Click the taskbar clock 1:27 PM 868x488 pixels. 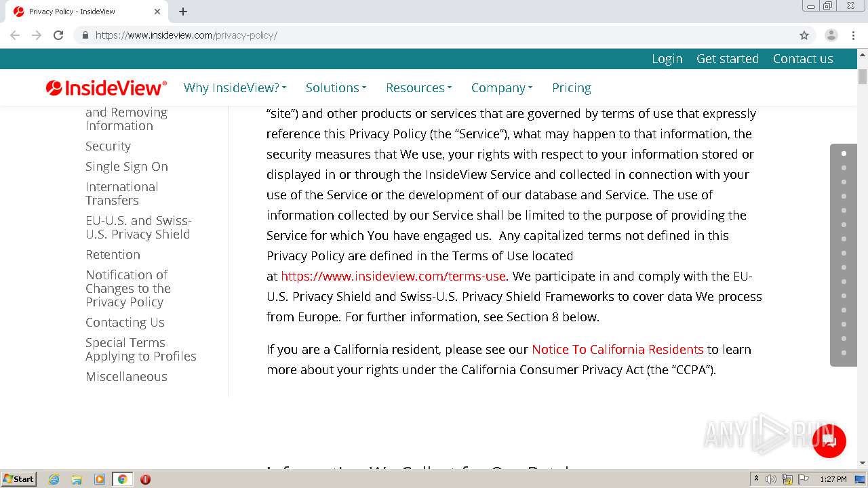[833, 479]
